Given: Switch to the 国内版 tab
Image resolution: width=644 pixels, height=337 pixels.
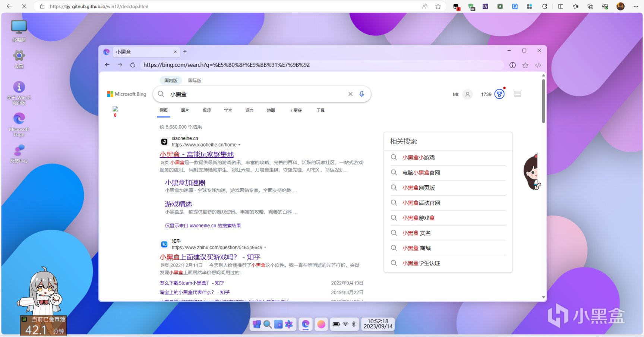Looking at the screenshot, I should tap(171, 81).
